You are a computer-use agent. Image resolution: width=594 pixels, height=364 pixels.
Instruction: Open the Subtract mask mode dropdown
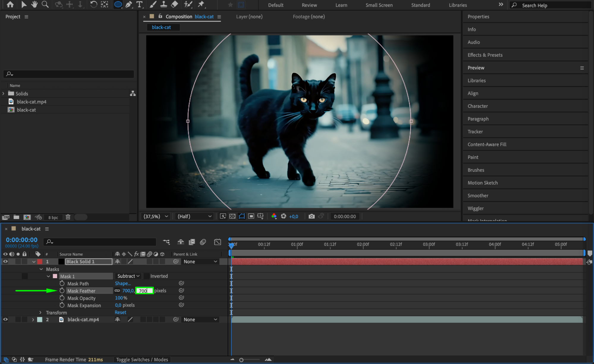coord(128,276)
